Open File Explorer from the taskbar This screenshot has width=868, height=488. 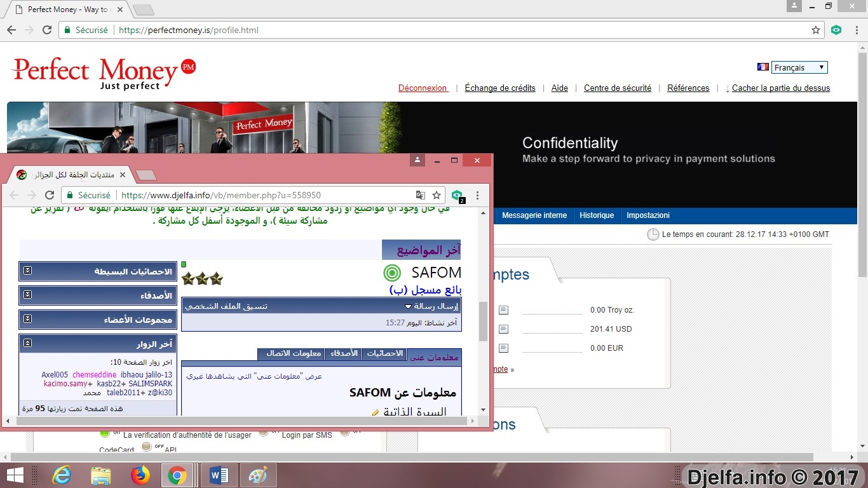(101, 475)
